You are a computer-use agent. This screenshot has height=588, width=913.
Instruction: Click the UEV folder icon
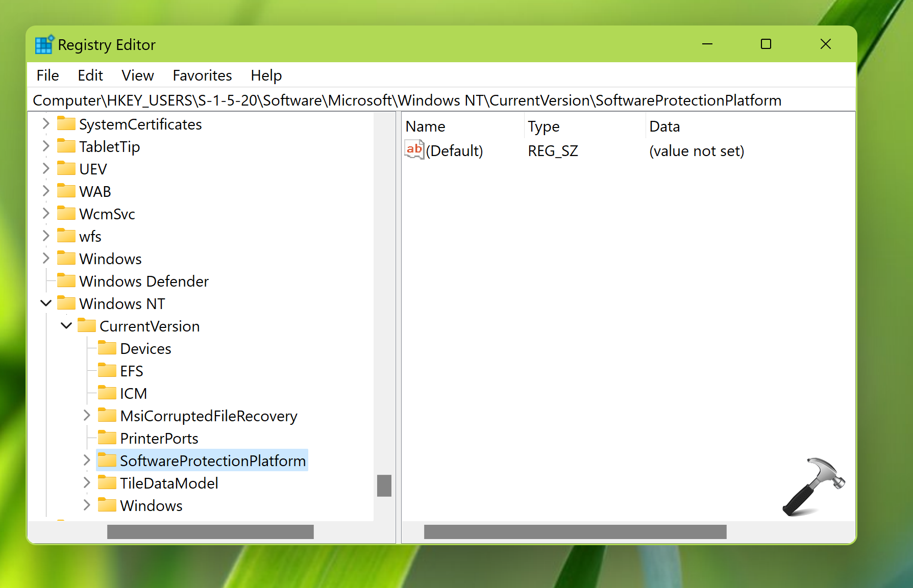point(66,169)
